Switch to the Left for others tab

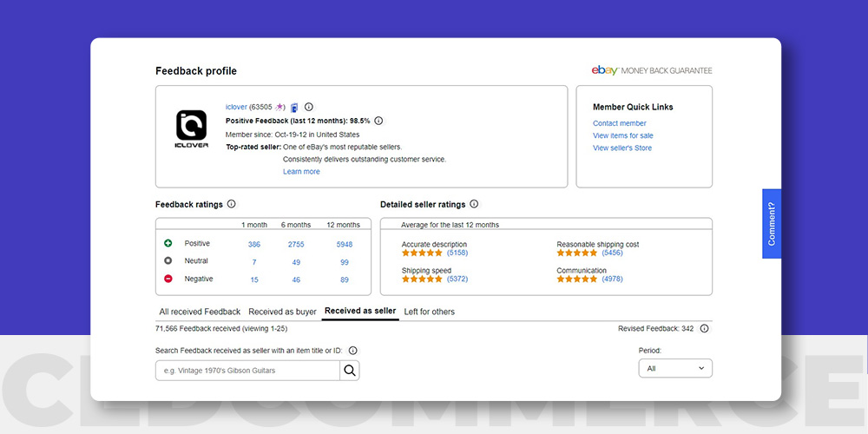429,312
